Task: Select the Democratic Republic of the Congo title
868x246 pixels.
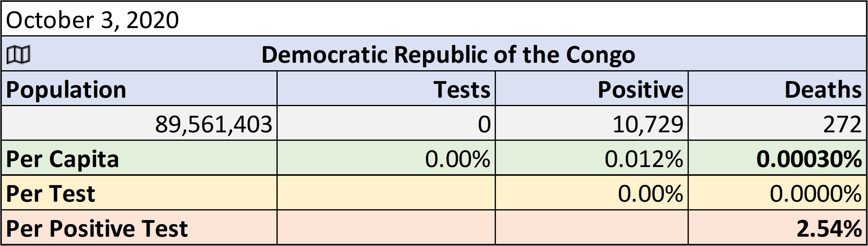Action: (x=448, y=55)
